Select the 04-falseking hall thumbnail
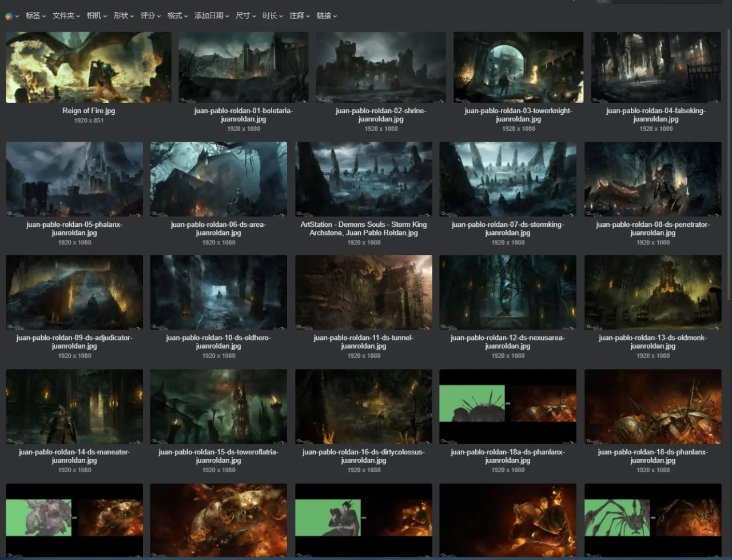The image size is (732, 560). tap(656, 67)
